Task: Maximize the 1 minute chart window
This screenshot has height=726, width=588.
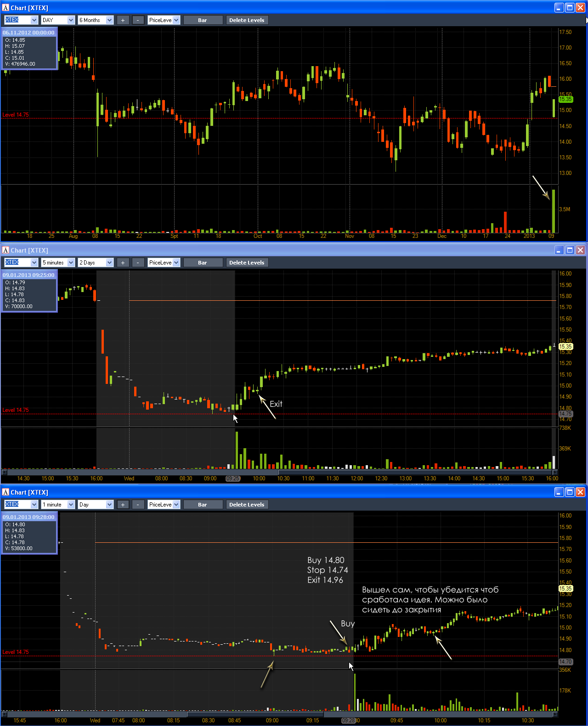Action: click(x=570, y=492)
